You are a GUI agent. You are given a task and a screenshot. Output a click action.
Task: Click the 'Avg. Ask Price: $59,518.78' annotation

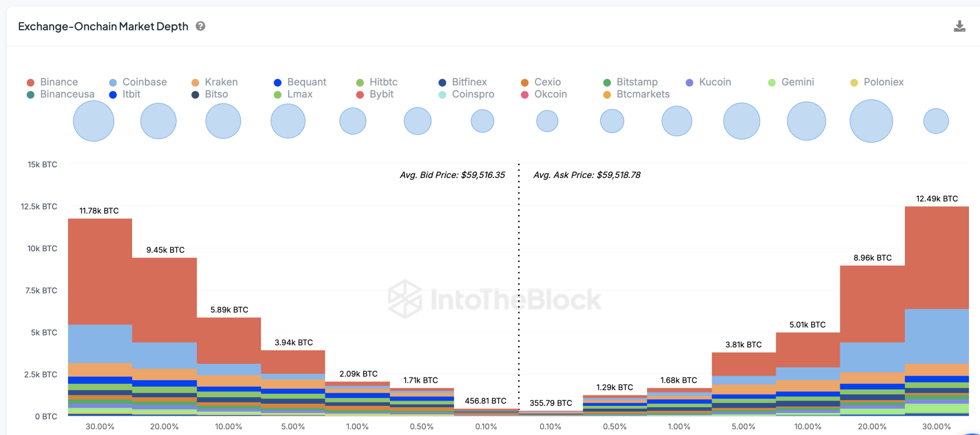pyautogui.click(x=587, y=175)
